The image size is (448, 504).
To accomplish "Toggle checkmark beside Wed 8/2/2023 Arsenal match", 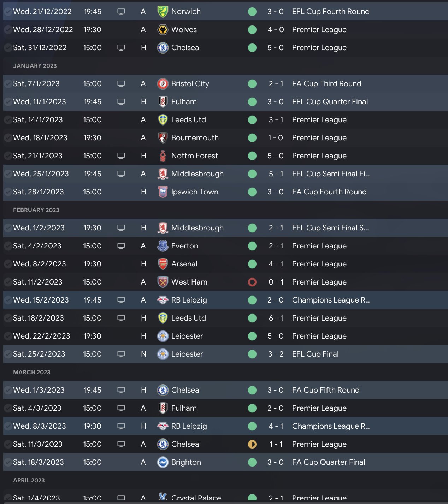I will [x=7, y=264].
